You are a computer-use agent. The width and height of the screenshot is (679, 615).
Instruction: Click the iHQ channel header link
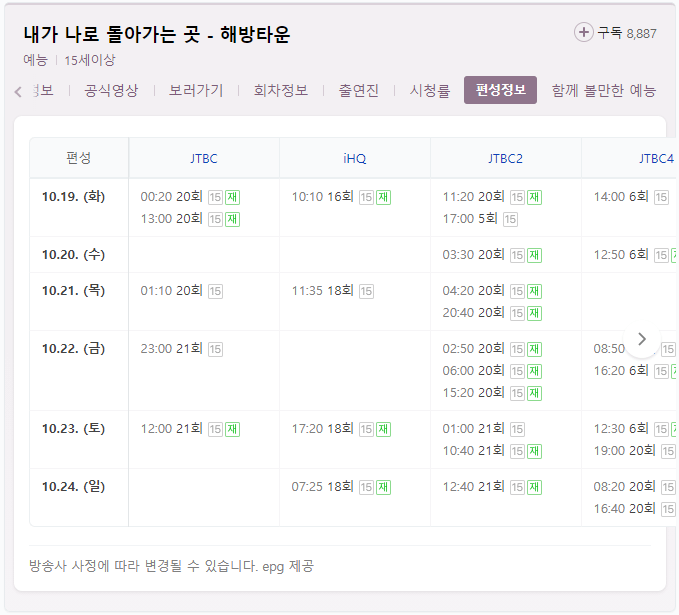point(355,159)
